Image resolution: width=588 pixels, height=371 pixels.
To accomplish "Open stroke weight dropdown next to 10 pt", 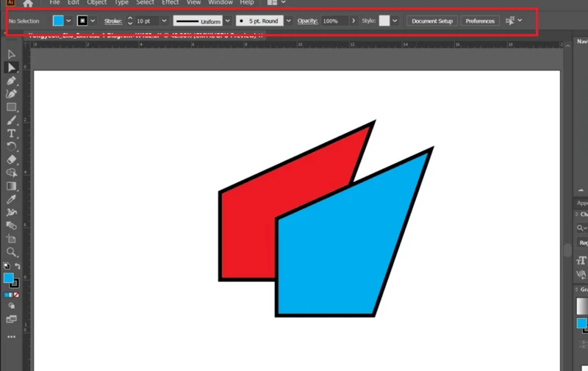I will coord(164,21).
